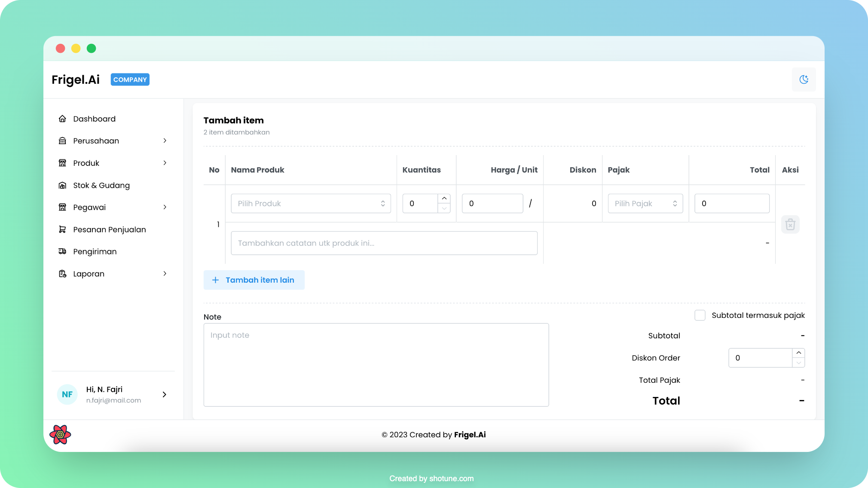Click the Pengiriman truck icon
868x488 pixels.
pyautogui.click(x=62, y=251)
